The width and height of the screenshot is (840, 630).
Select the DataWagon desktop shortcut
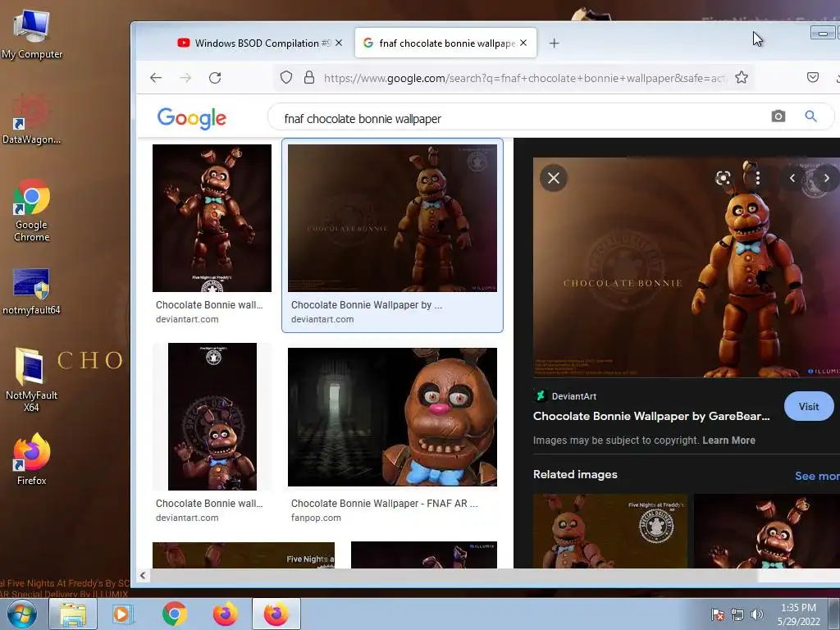(32, 119)
